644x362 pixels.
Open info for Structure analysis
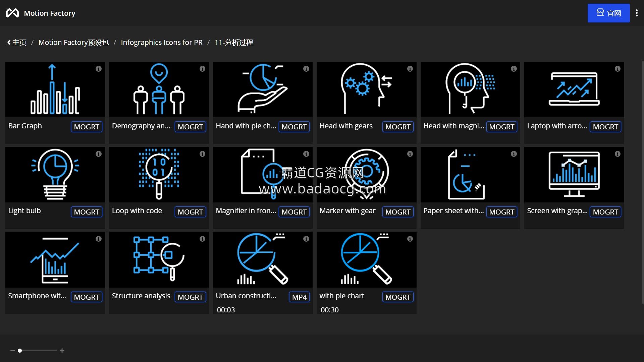202,239
